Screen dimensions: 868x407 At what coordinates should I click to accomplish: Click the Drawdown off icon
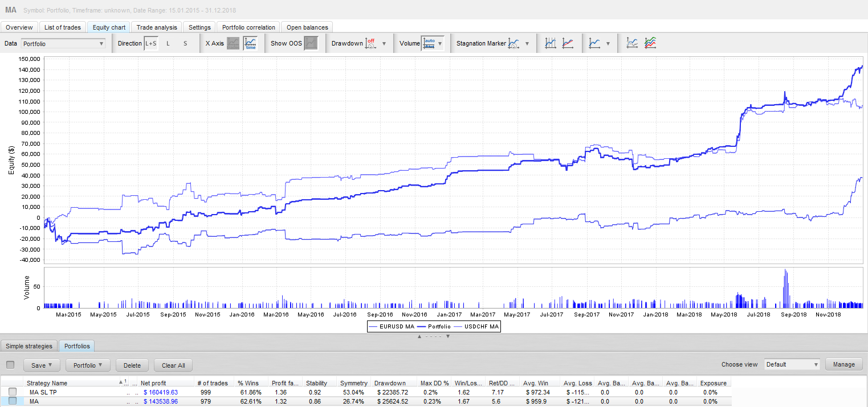[x=370, y=43]
